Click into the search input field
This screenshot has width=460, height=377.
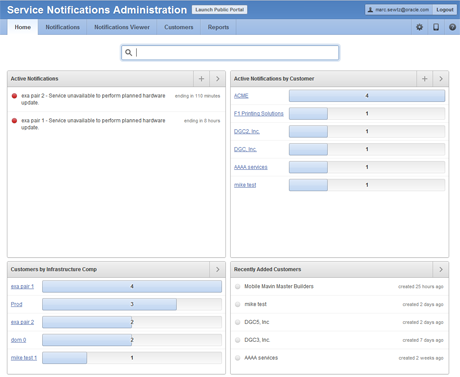[230, 53]
